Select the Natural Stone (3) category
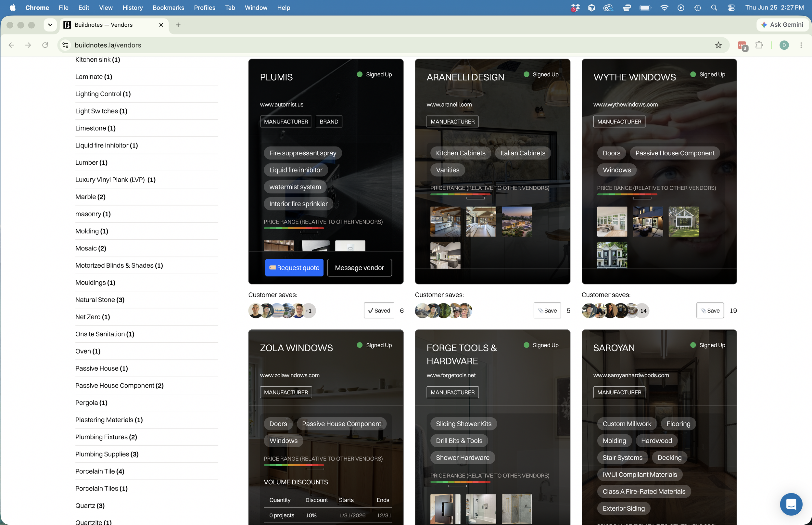 pos(100,300)
